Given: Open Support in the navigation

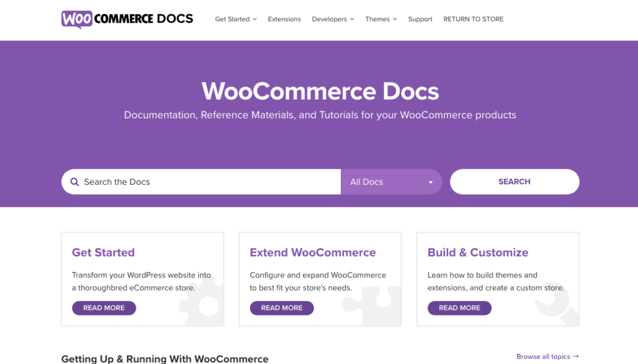Looking at the screenshot, I should click(x=420, y=19).
